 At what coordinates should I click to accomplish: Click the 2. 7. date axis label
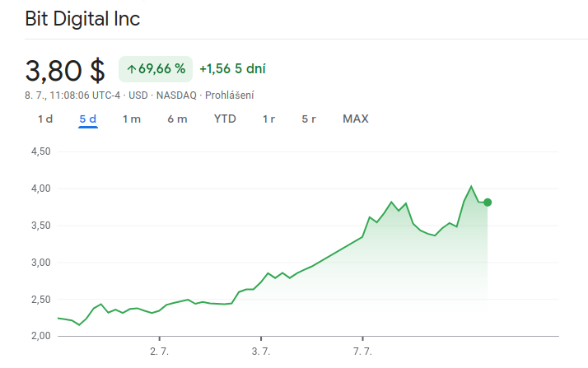[x=160, y=352]
